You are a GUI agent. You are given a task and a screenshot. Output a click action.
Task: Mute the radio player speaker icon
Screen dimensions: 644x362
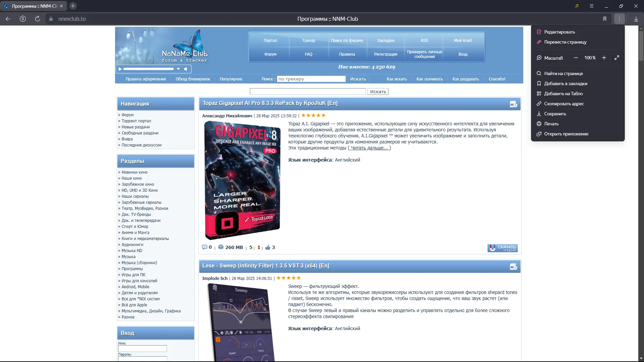[x=185, y=69]
